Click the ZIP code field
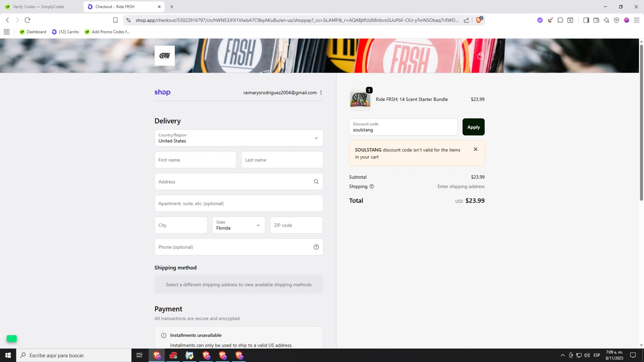 (x=296, y=225)
